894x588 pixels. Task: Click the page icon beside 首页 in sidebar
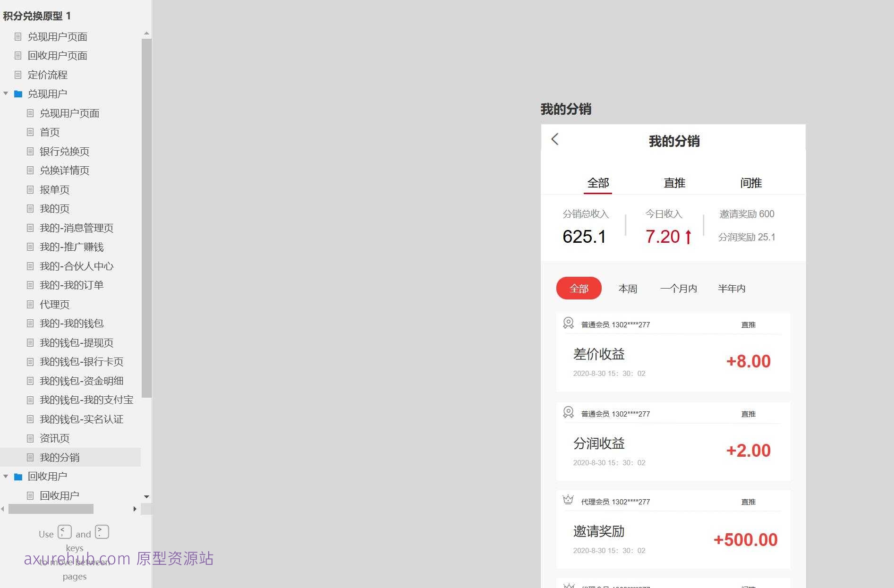point(30,132)
